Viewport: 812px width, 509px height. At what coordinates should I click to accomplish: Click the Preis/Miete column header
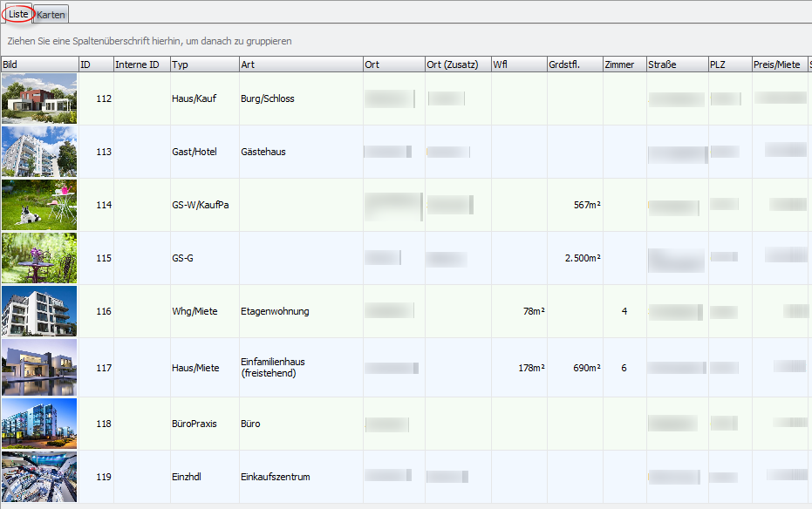[780, 64]
